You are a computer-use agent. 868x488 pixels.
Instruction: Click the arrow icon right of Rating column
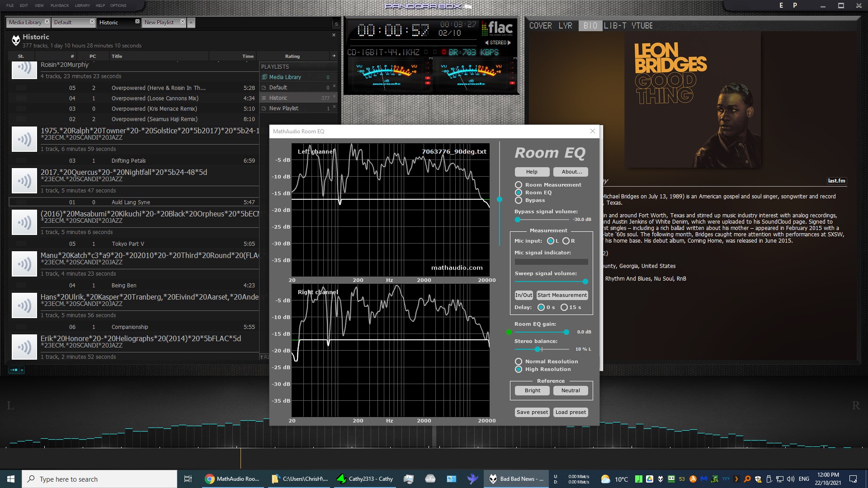click(334, 56)
